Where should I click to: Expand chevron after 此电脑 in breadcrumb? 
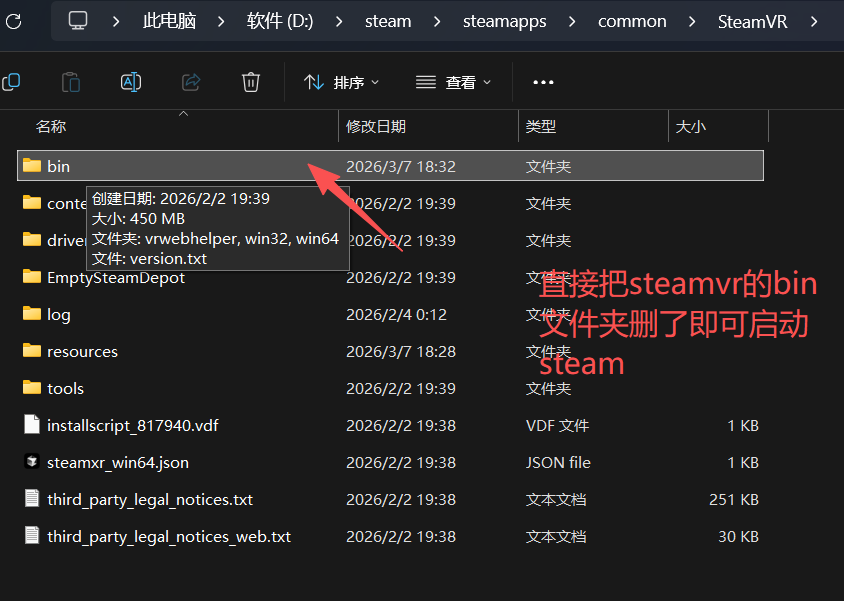coord(221,22)
